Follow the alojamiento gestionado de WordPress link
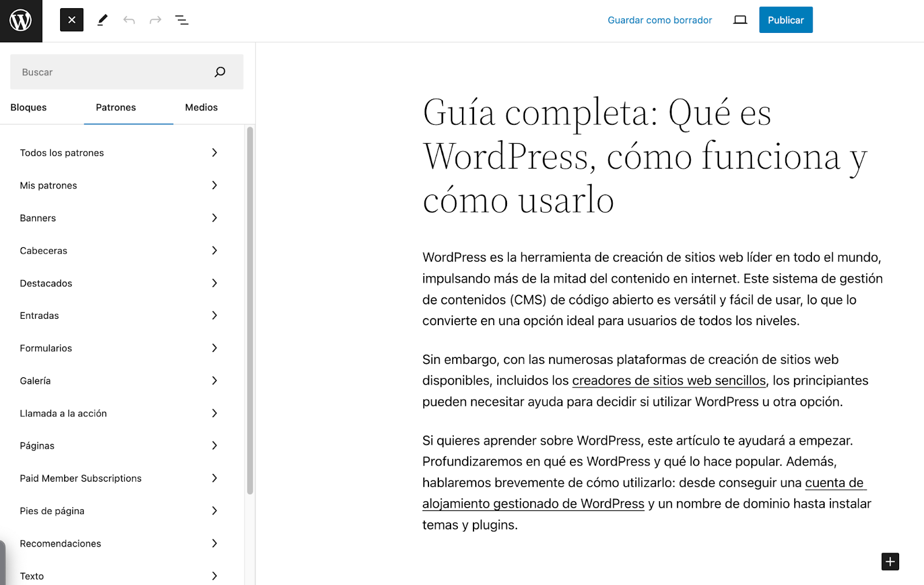Viewport: 924px width, 585px height. pos(533,504)
